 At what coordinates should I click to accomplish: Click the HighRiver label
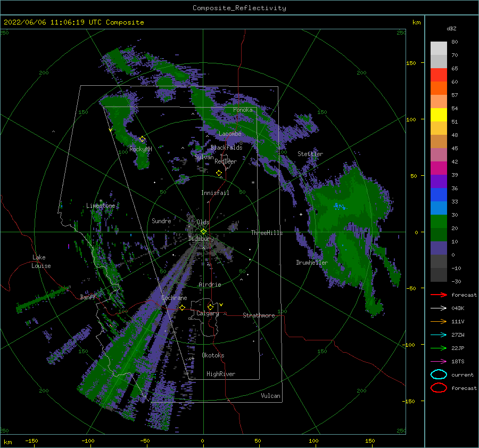point(221,374)
